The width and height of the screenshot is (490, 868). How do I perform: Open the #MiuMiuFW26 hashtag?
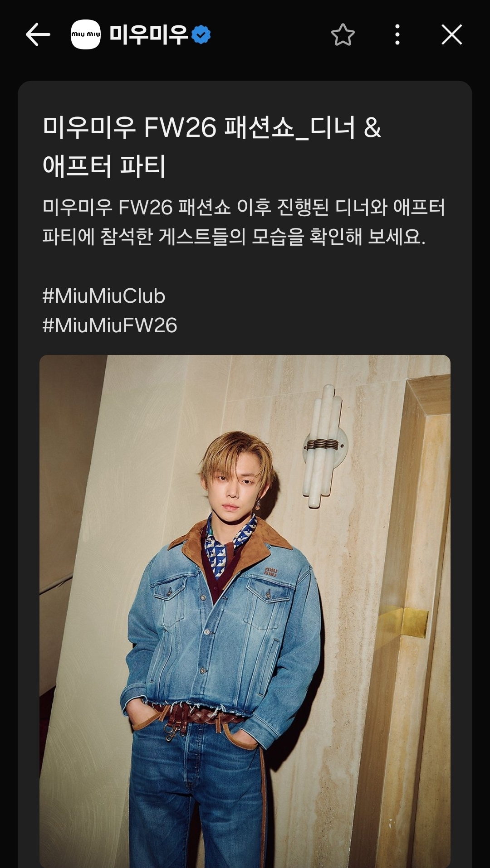point(110,325)
